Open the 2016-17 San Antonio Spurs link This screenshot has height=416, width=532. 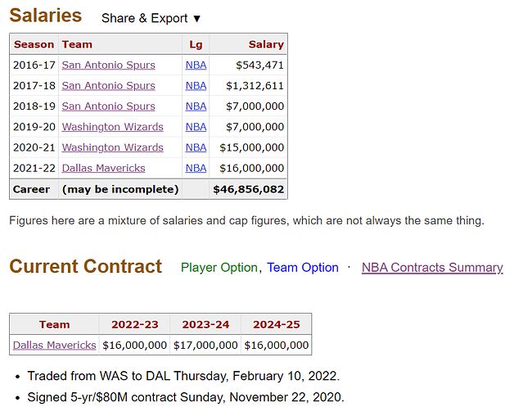point(109,65)
